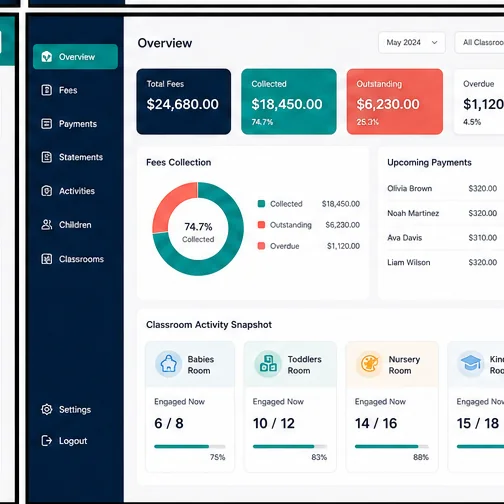Click the Overview sidebar icon
The height and width of the screenshot is (504, 504).
[47, 57]
